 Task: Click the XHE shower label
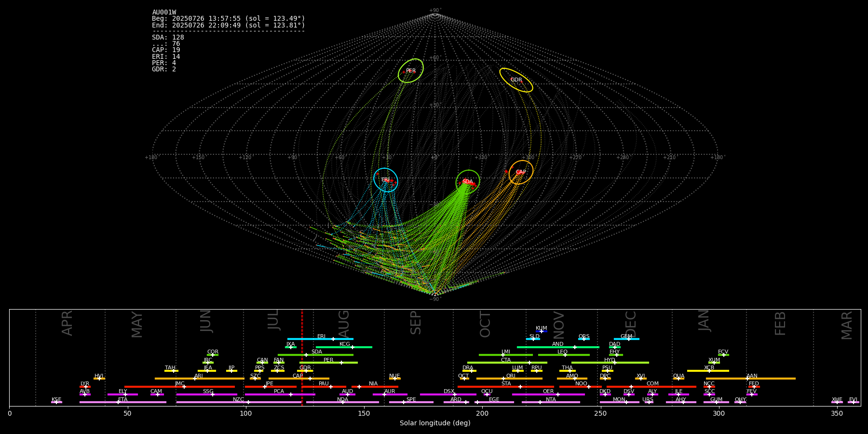click(837, 400)
